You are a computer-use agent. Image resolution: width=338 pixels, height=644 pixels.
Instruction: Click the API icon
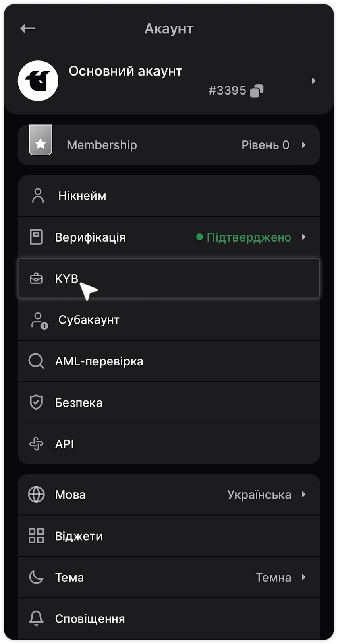(x=36, y=444)
